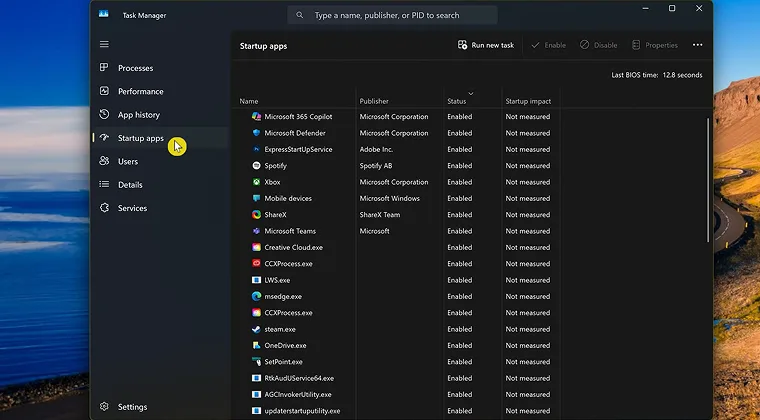The height and width of the screenshot is (420, 760).
Task: Sort by Startup impact column header
Action: click(528, 101)
